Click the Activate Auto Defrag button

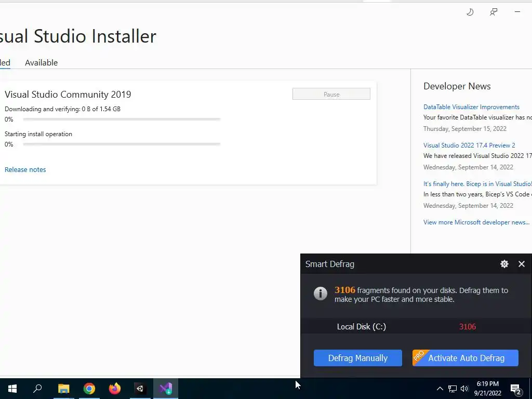click(465, 358)
